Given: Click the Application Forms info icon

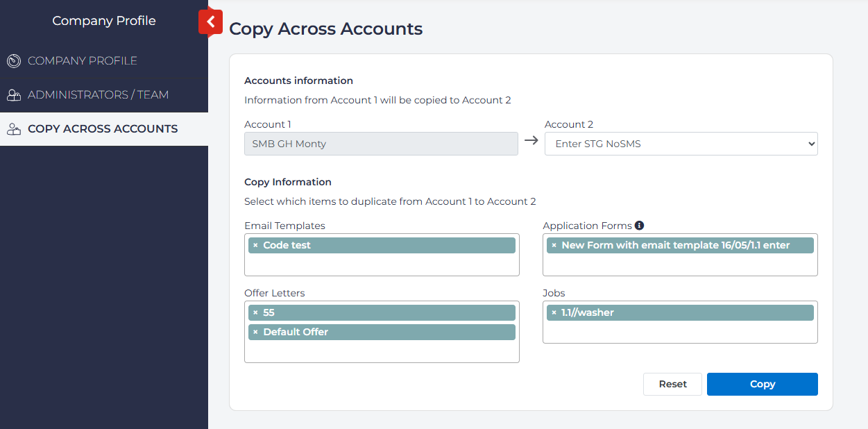Looking at the screenshot, I should [x=639, y=225].
